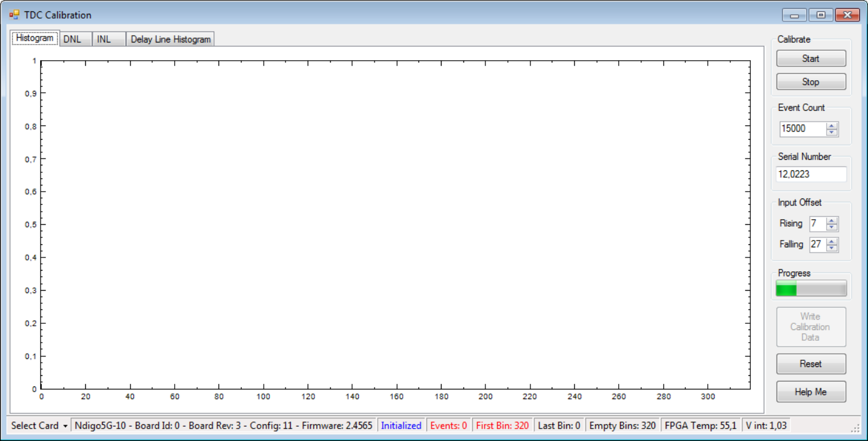868x441 pixels.
Task: Decrement the Falling input offset
Action: [832, 248]
